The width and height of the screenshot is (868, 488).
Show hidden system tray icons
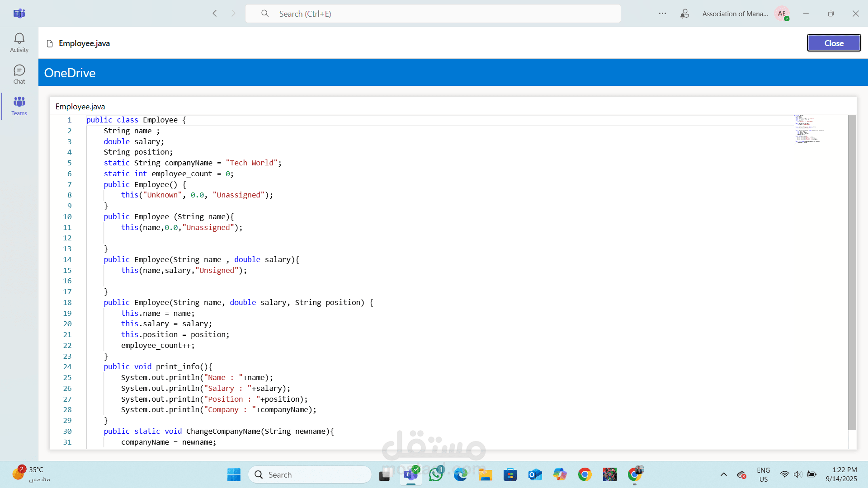coord(724,474)
